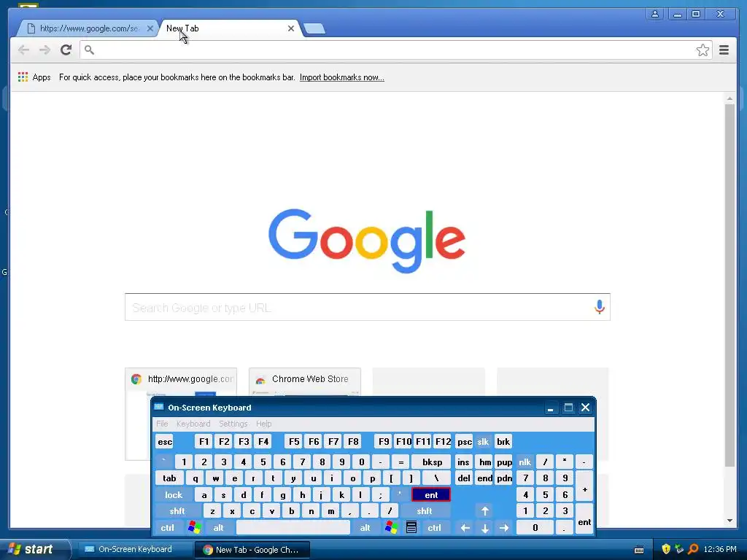Click the highlighted ent key
The height and width of the screenshot is (560, 747).
431,495
